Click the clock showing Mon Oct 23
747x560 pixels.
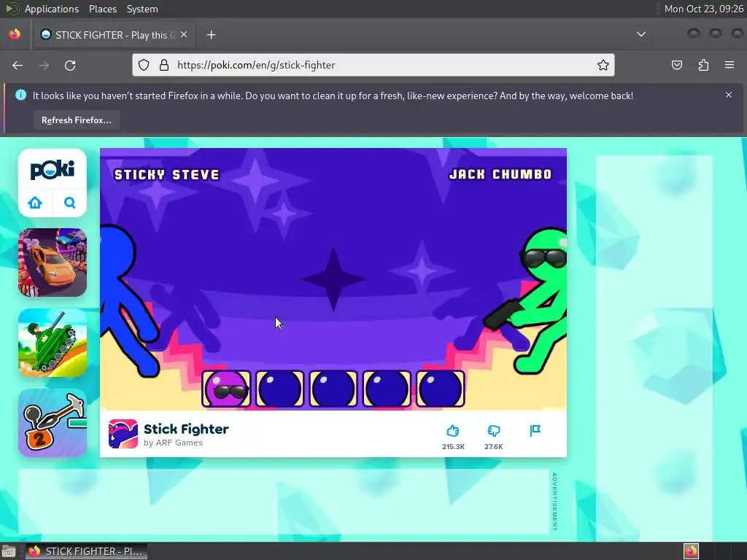pos(704,9)
